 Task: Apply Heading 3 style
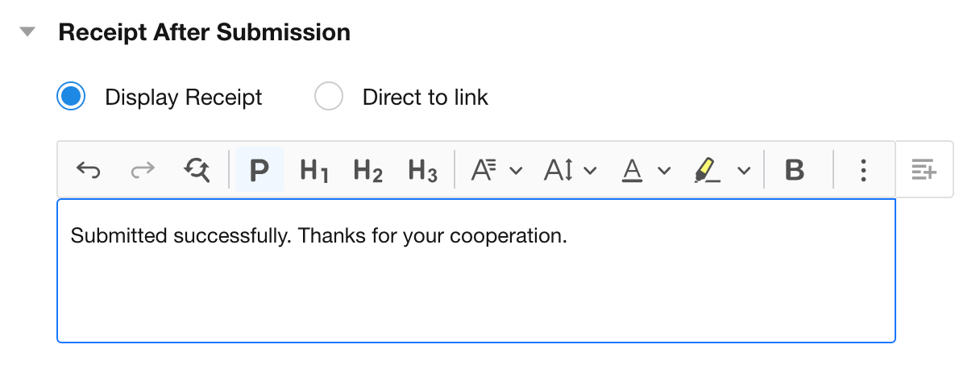[422, 170]
